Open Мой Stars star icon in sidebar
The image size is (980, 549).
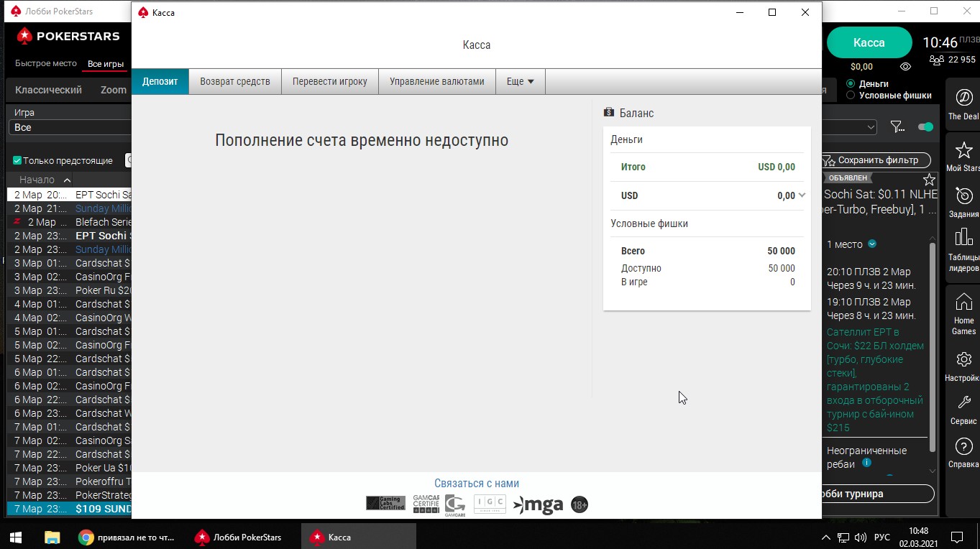point(963,149)
